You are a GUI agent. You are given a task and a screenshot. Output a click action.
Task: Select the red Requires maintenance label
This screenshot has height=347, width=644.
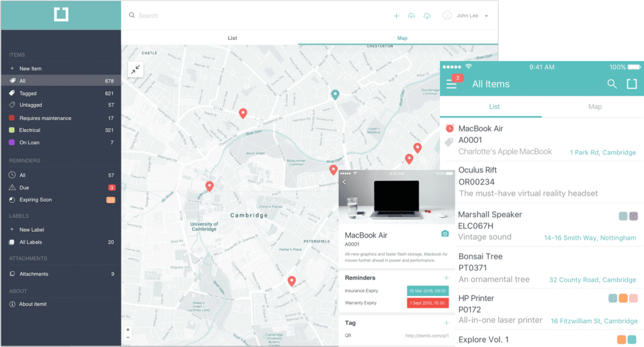tap(45, 118)
